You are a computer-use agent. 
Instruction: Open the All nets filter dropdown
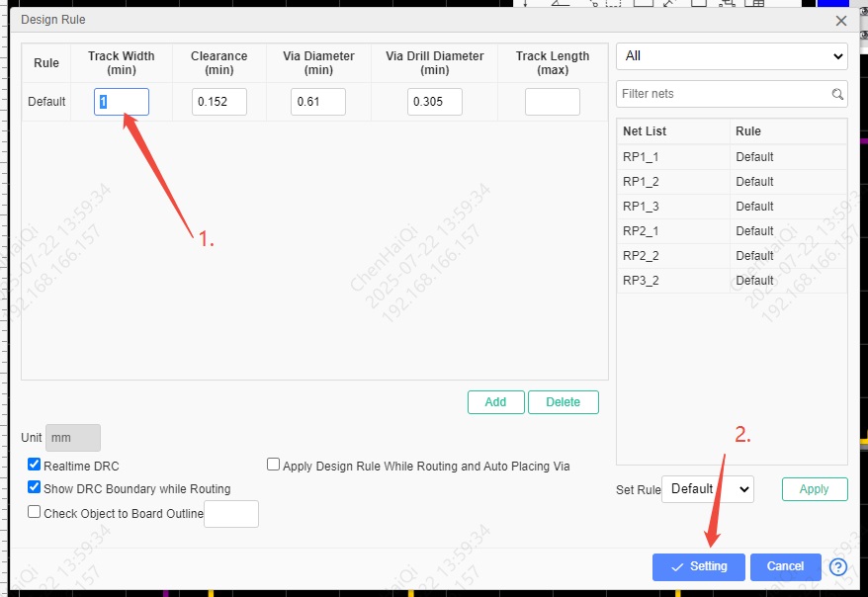tap(732, 56)
